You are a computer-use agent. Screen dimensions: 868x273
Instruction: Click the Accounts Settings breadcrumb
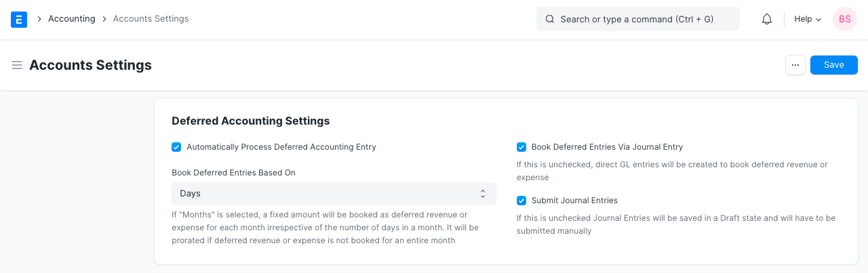151,19
